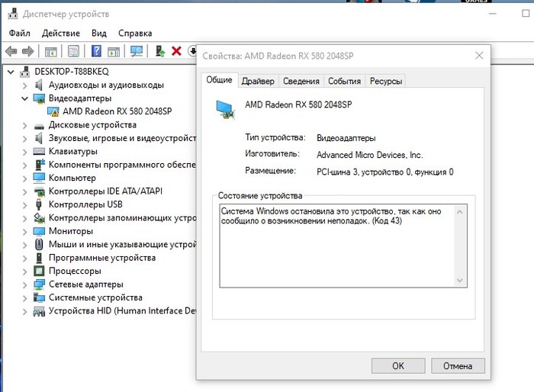Click the show/hide console tree toolbar icon
The image size is (534, 392).
pyautogui.click(x=51, y=51)
